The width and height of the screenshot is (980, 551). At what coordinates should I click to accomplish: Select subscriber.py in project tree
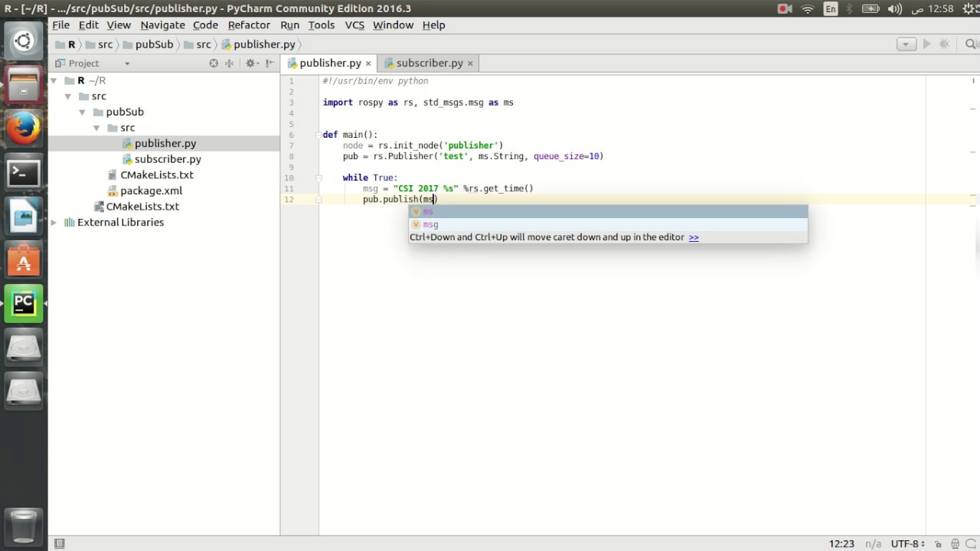coord(168,159)
